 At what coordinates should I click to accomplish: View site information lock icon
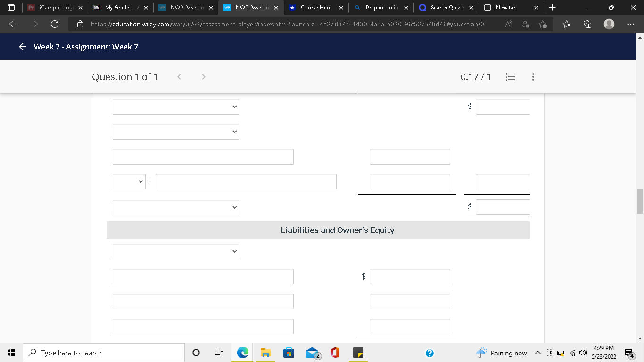(x=80, y=24)
